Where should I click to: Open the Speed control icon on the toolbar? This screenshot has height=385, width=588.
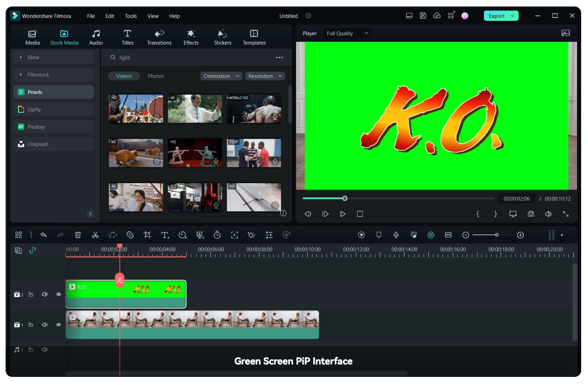[183, 235]
